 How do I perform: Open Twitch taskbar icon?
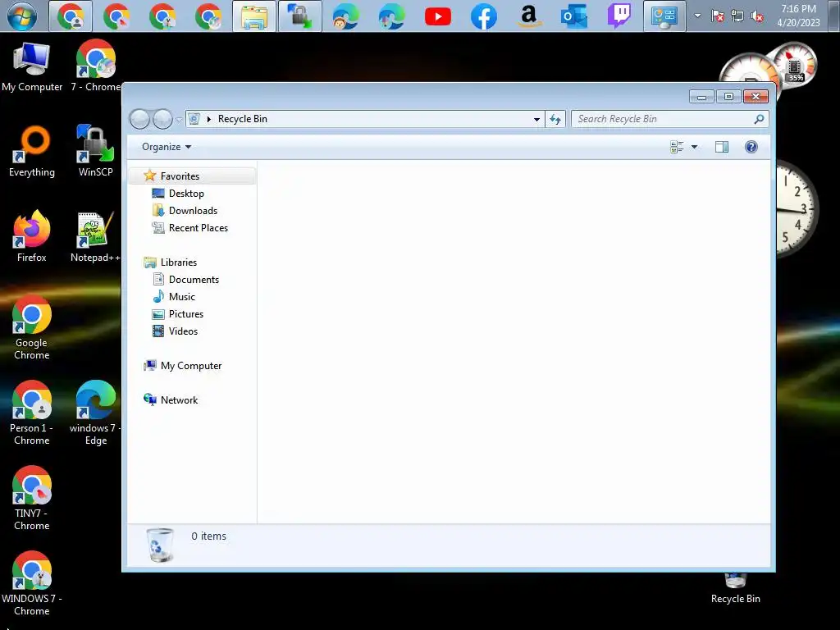tap(619, 16)
